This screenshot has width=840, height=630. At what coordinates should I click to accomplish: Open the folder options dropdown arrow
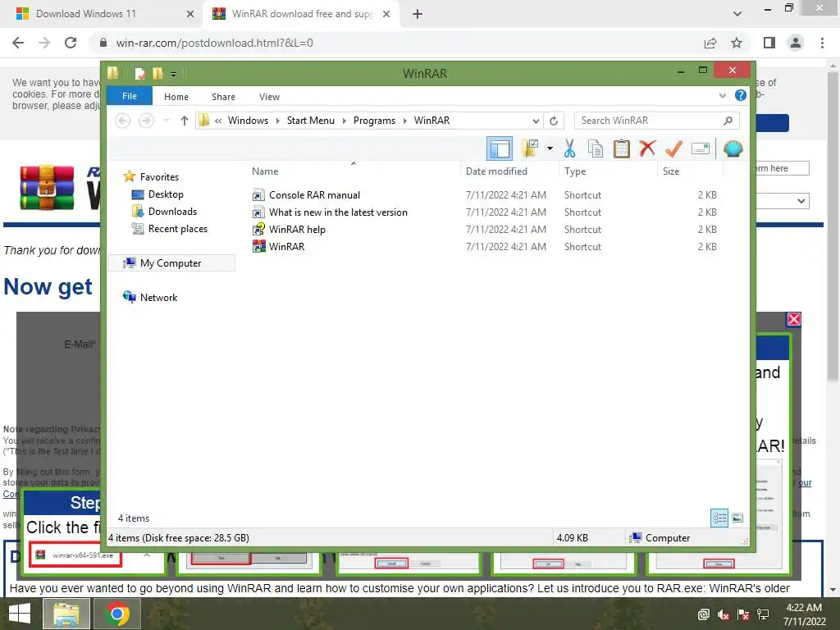click(x=550, y=148)
